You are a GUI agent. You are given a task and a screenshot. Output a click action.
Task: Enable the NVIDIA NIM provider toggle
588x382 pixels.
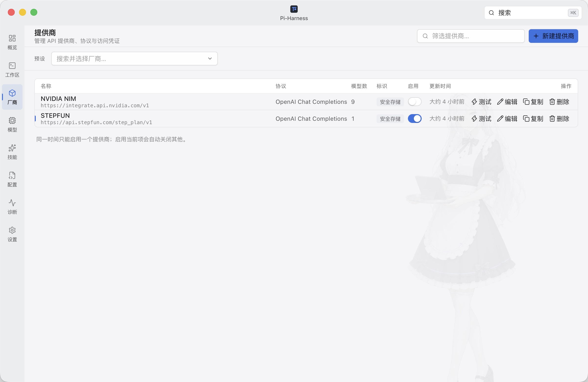click(415, 102)
